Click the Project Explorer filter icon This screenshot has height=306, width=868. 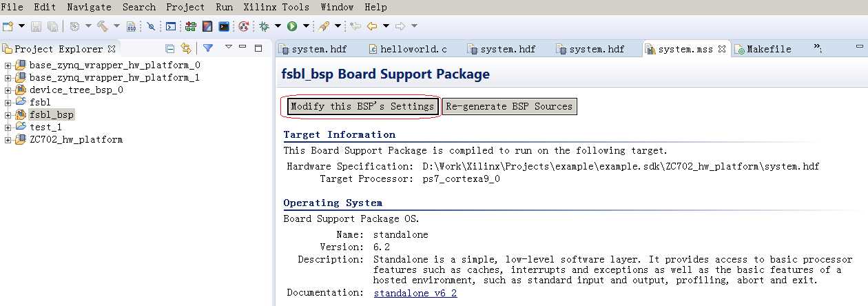pos(207,48)
